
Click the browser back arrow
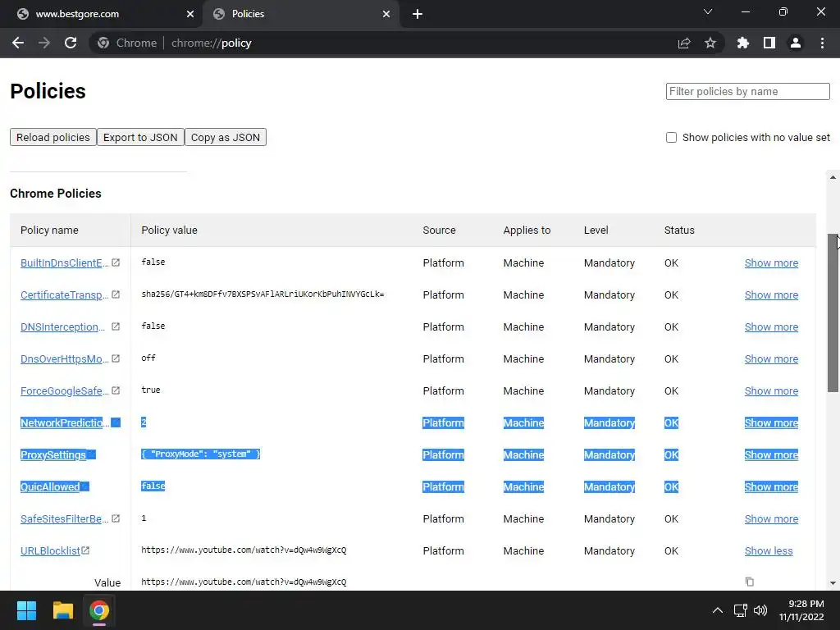point(18,43)
